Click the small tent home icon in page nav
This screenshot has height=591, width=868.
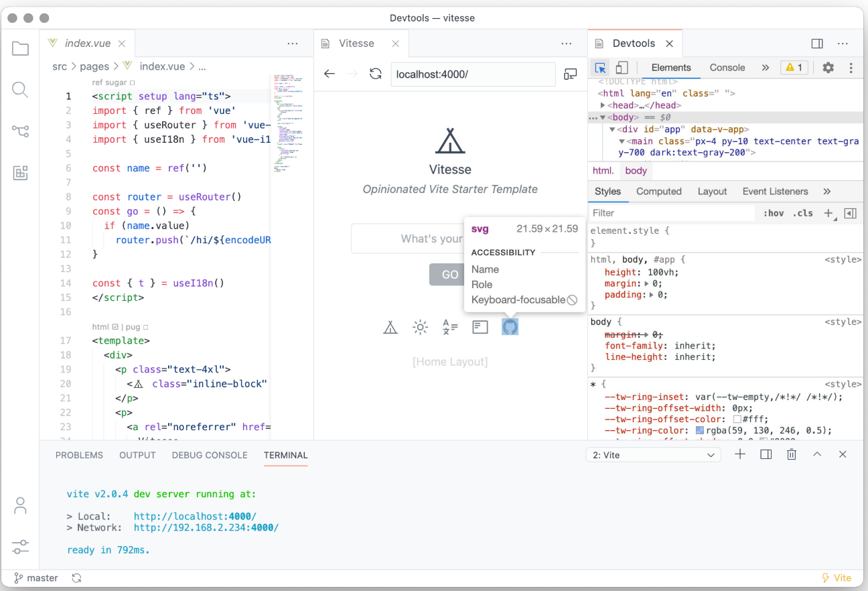390,327
